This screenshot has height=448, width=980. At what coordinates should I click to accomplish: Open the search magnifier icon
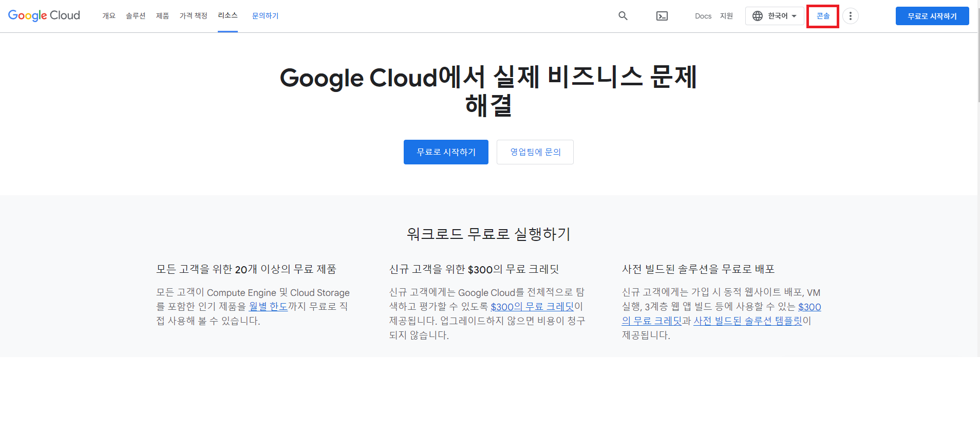(623, 16)
